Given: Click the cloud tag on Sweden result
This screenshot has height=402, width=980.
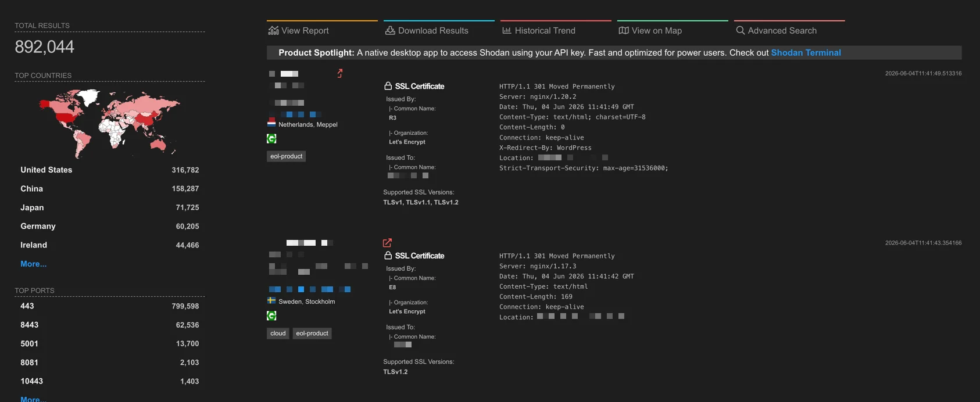Looking at the screenshot, I should click(278, 333).
